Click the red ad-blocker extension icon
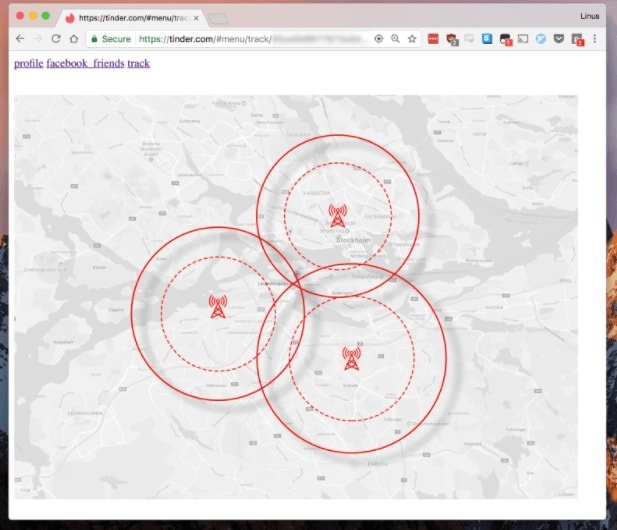The width and height of the screenshot is (617, 530). click(x=434, y=38)
